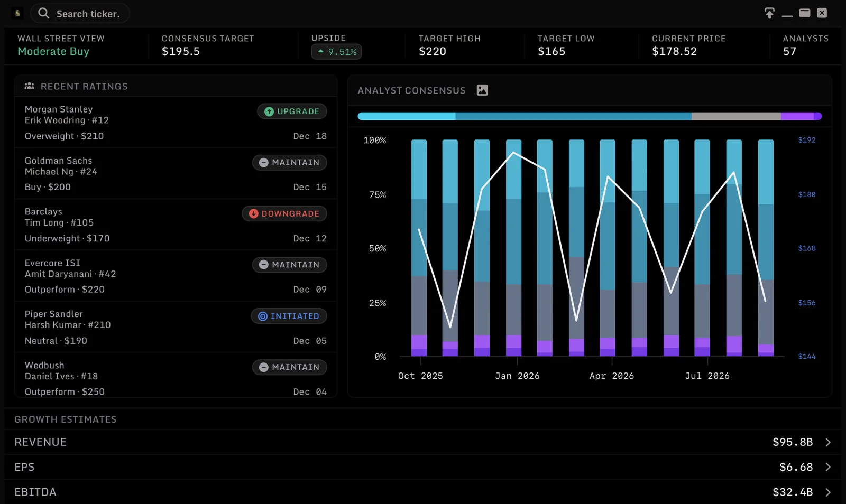The image size is (846, 504).
Task: Click the Downgrade badge for Barclays
Action: click(284, 213)
